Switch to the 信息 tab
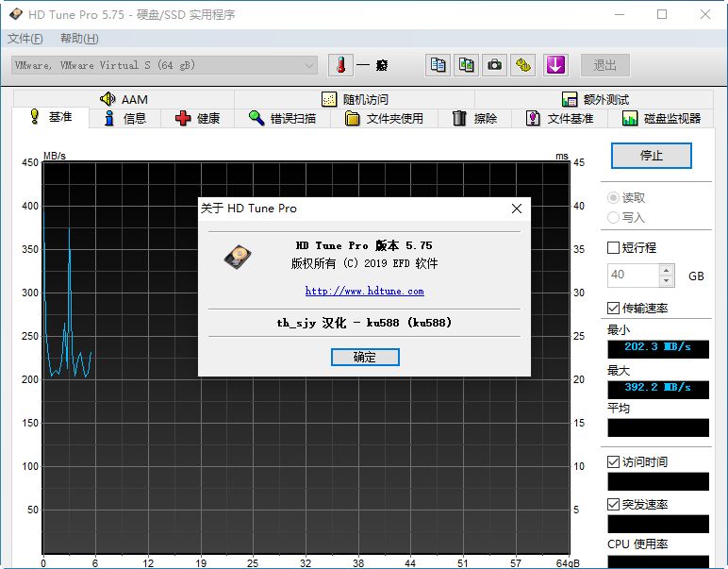This screenshot has height=569, width=728. [x=124, y=119]
